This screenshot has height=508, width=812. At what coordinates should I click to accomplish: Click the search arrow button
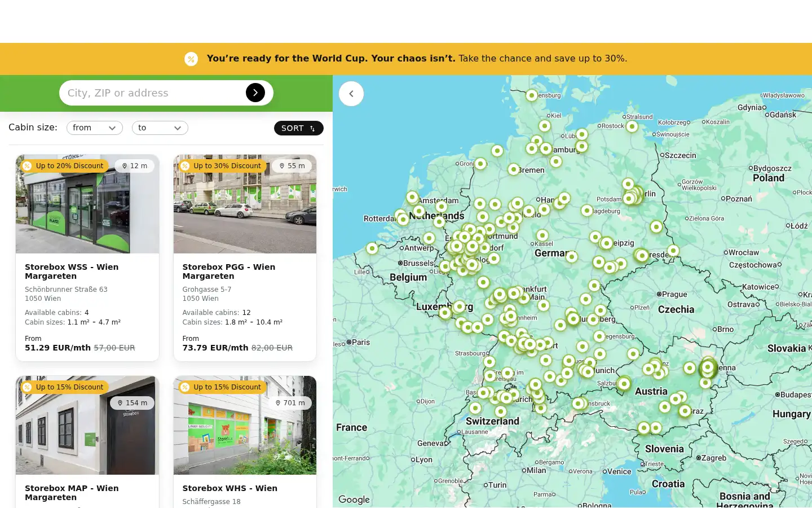pyautogui.click(x=255, y=93)
